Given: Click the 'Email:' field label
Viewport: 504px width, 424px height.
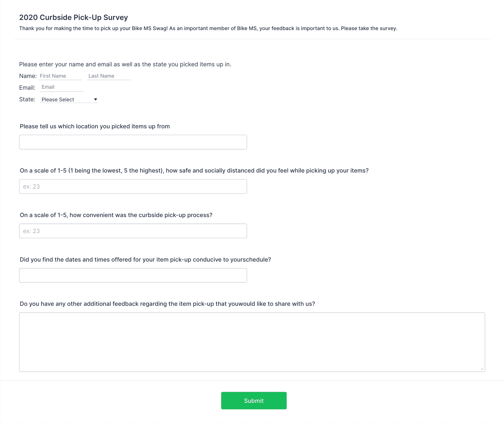Looking at the screenshot, I should pyautogui.click(x=27, y=88).
